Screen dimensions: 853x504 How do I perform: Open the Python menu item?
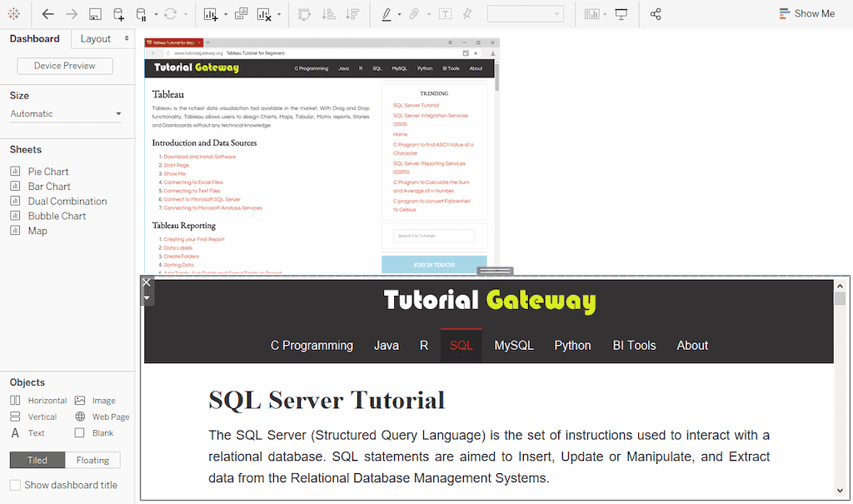click(x=572, y=346)
